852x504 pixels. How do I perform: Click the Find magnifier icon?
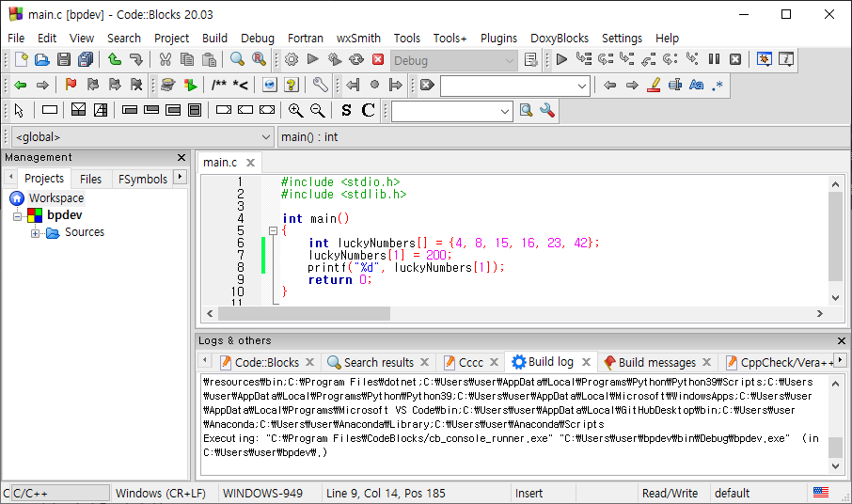click(x=237, y=59)
